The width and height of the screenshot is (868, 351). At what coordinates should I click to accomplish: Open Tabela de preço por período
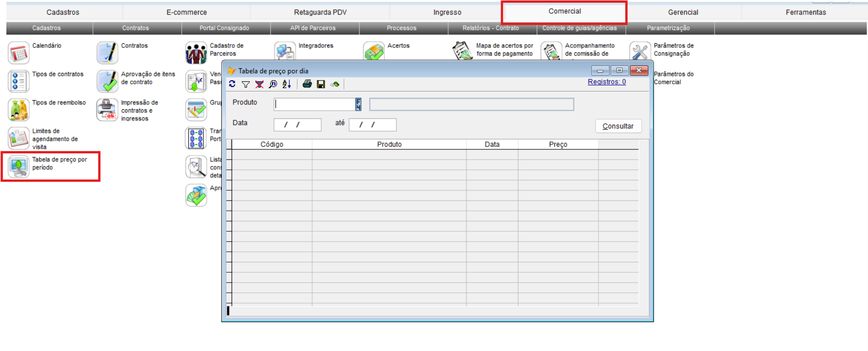click(x=19, y=166)
